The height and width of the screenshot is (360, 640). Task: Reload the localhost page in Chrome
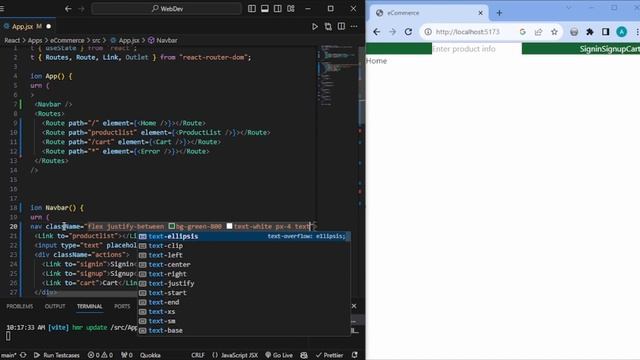[x=408, y=32]
